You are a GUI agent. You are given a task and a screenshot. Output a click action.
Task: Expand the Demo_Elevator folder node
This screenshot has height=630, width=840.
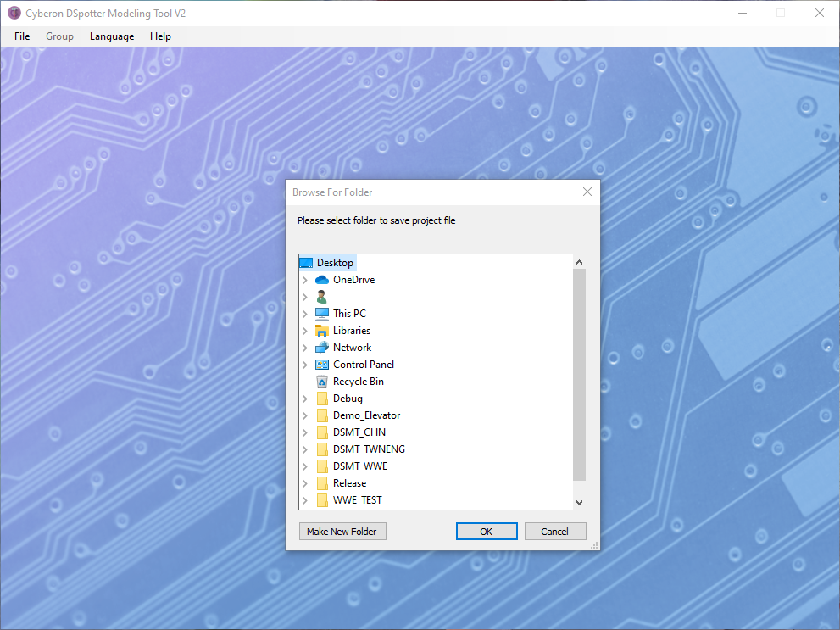[305, 415]
